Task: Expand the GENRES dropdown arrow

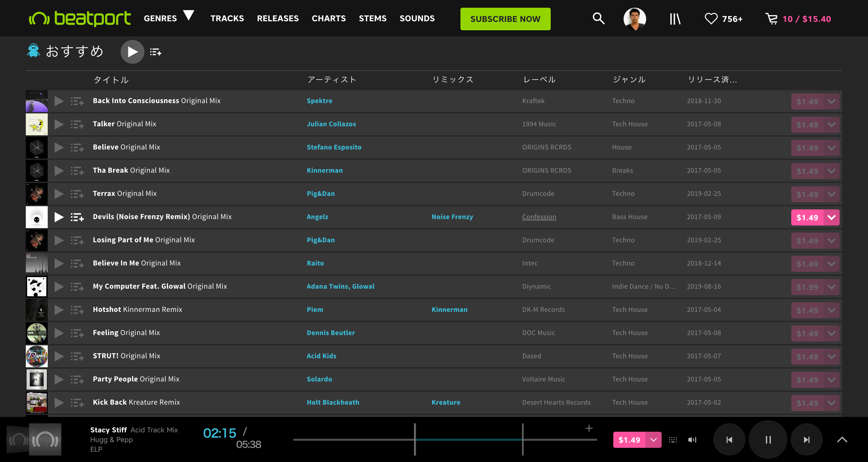Action: tap(189, 15)
